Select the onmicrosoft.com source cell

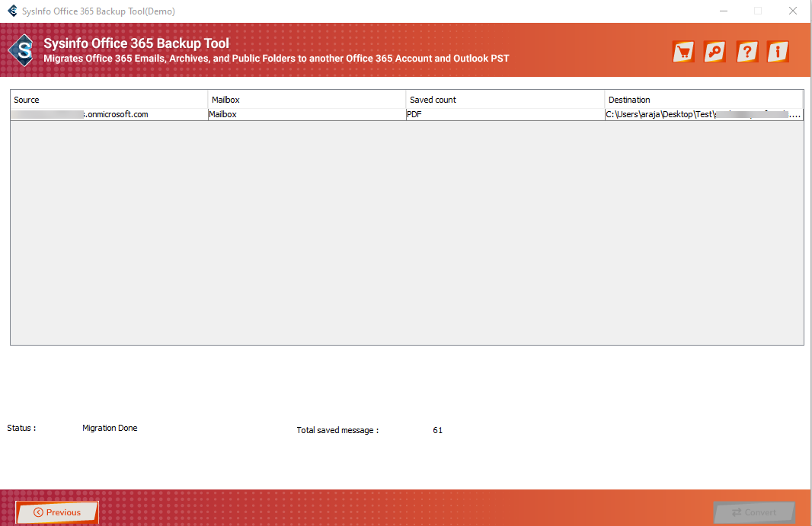point(109,114)
